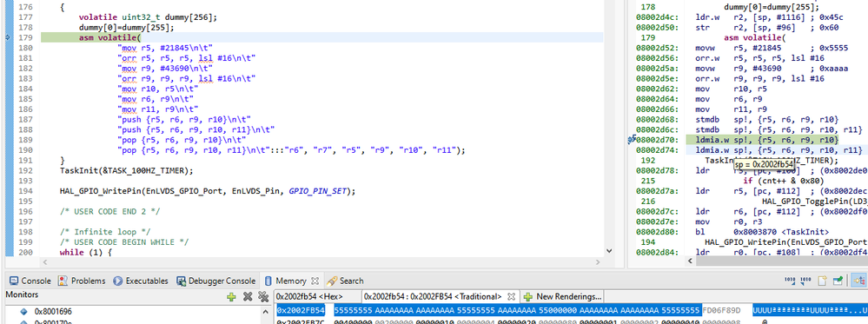Click the instruction pointer arrow at line 179
This screenshot has width=868, height=324.
[7, 37]
